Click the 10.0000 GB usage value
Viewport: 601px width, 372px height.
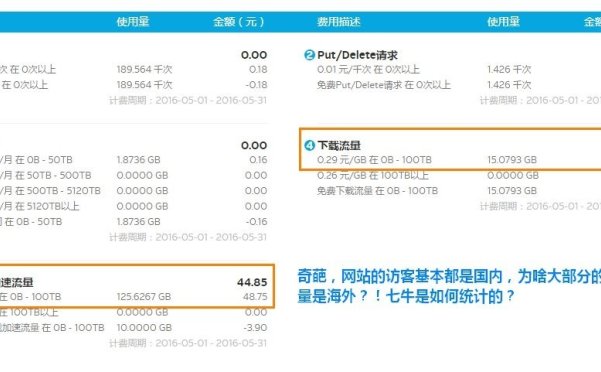pyautogui.click(x=144, y=328)
